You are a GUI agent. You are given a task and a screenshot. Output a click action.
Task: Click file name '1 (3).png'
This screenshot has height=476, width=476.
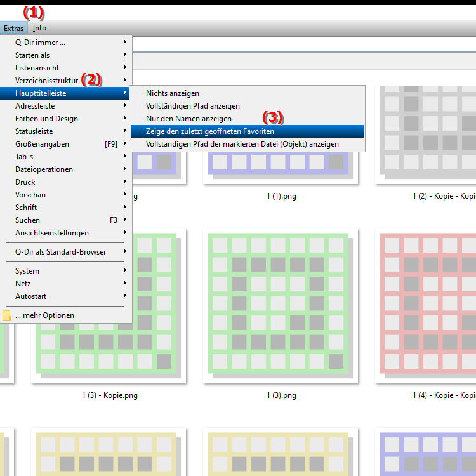click(x=281, y=395)
